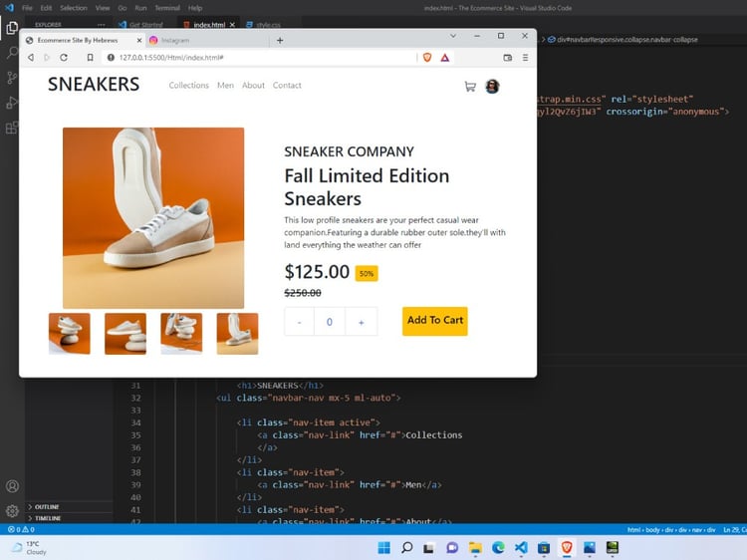Open Source Control in VS Code activity bar
This screenshot has width=747, height=560.
click(12, 78)
